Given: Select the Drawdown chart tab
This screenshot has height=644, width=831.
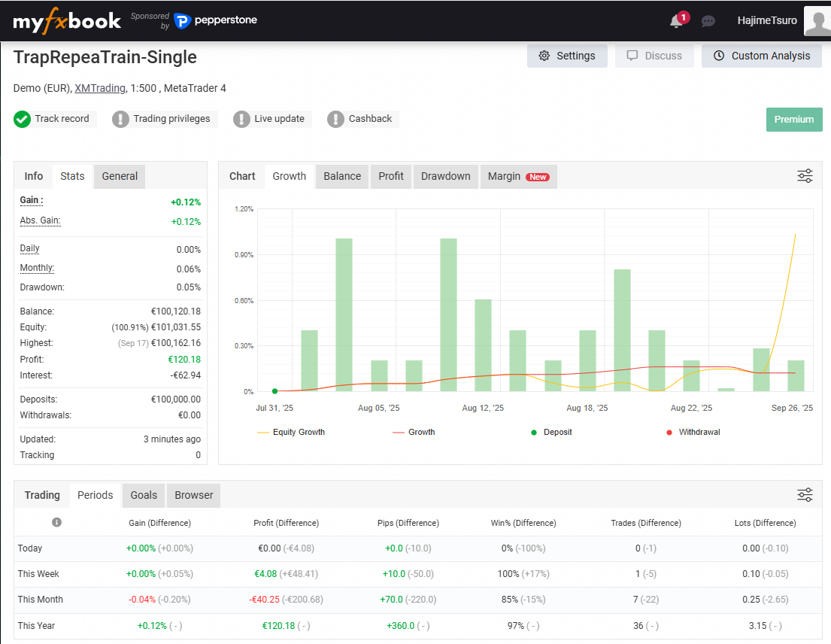Looking at the screenshot, I should click(446, 176).
